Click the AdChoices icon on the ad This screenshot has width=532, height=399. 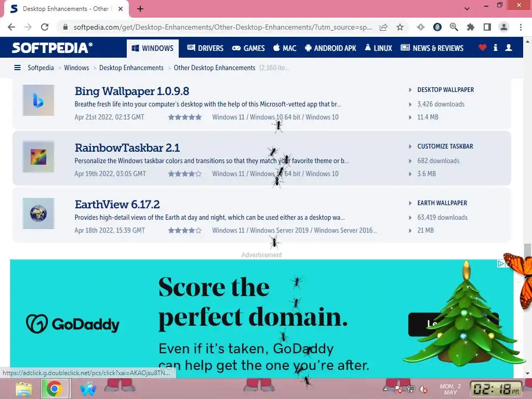click(x=501, y=263)
